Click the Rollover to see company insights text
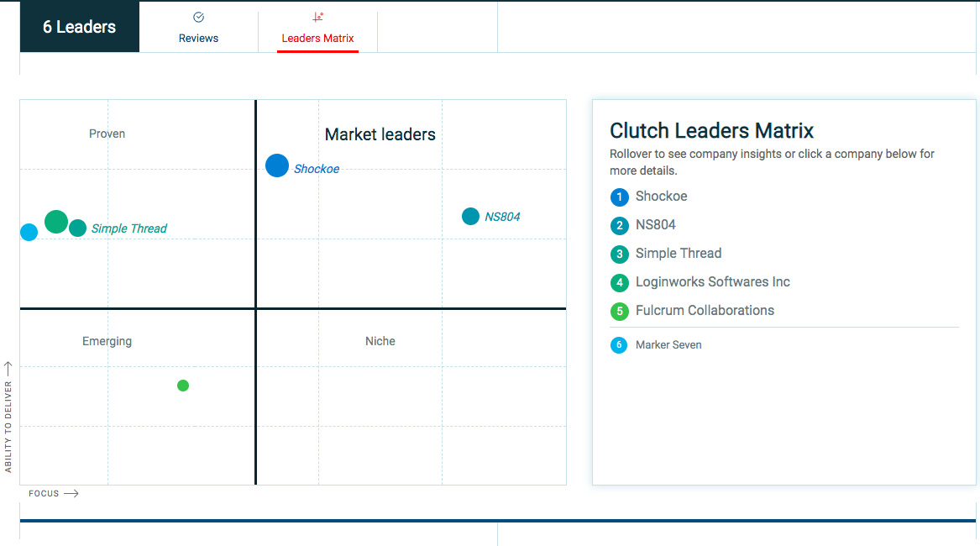Viewport: 980px width, 546px height. coord(772,162)
